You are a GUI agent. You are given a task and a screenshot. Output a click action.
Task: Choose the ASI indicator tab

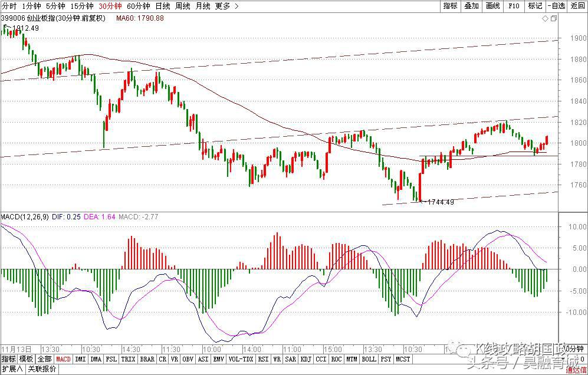[x=203, y=359]
